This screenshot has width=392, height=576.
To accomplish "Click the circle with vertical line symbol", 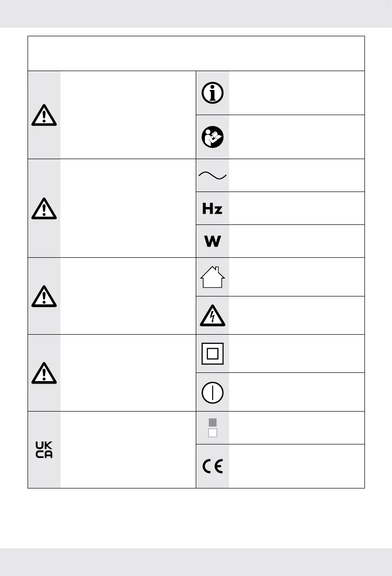I will pos(213,392).
